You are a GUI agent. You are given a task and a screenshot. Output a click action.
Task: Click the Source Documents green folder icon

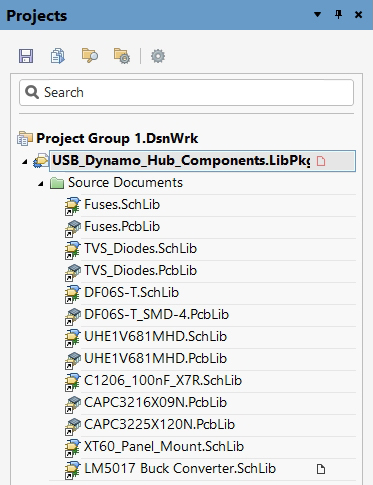[57, 183]
